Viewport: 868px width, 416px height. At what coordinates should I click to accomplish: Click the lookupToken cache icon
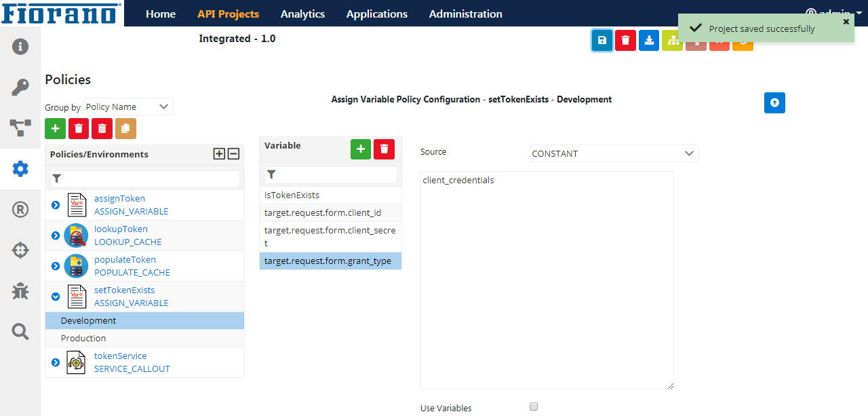click(76, 235)
